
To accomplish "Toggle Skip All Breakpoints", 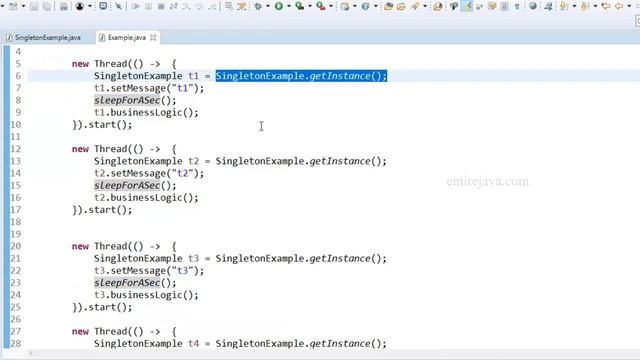I will coord(118,6).
